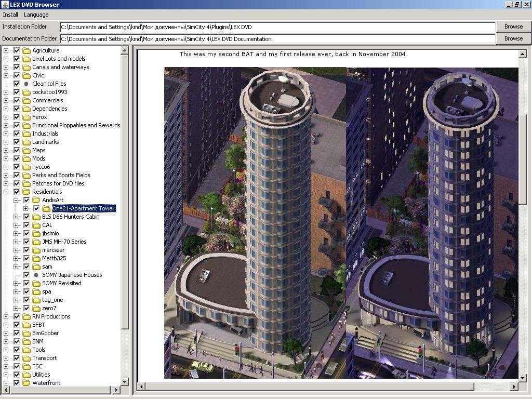
Task: Collapse the Residentials tree node
Action: point(6,192)
